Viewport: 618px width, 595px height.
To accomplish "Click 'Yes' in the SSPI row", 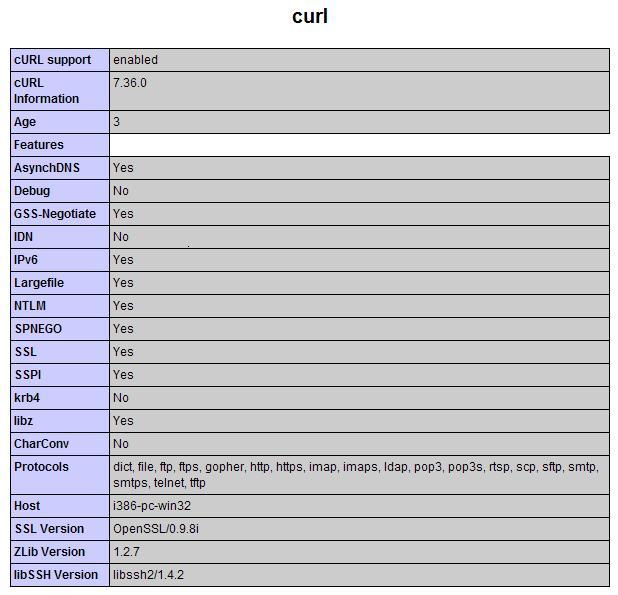I will click(123, 375).
